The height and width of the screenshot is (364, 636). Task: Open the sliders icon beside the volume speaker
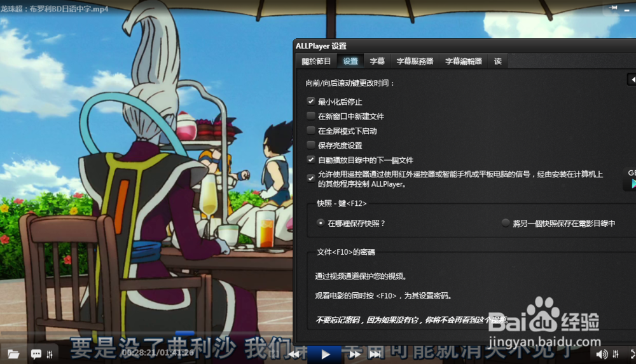tap(616, 354)
